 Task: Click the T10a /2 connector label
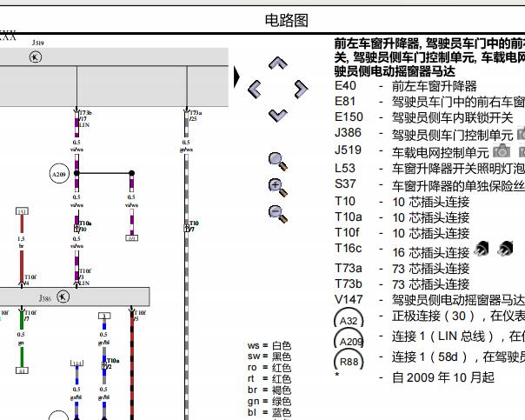112,363
